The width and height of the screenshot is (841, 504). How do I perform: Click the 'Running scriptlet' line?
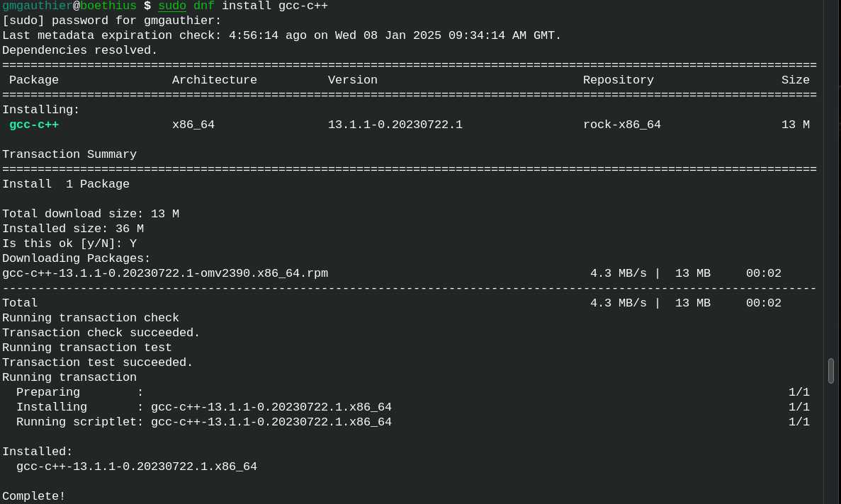click(204, 421)
